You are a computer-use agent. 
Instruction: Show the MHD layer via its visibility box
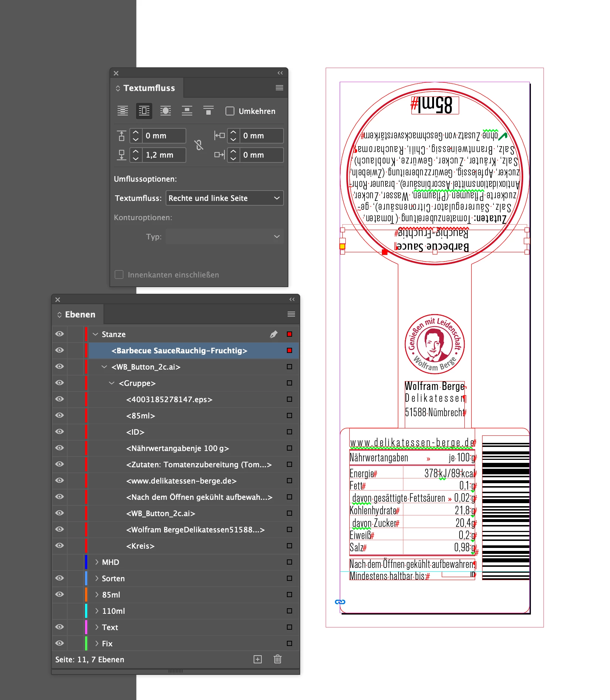60,562
